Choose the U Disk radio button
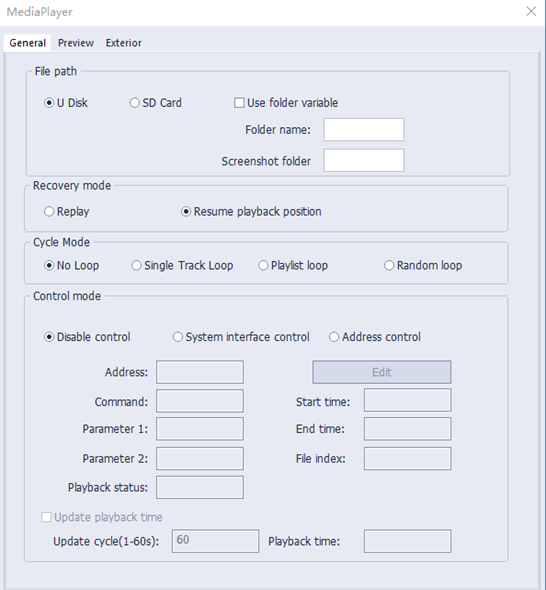 click(x=66, y=103)
